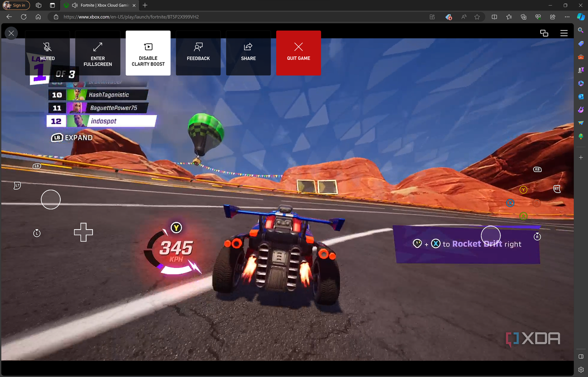Tap the right stick click button
This screenshot has height=377, width=588.
tap(537, 236)
